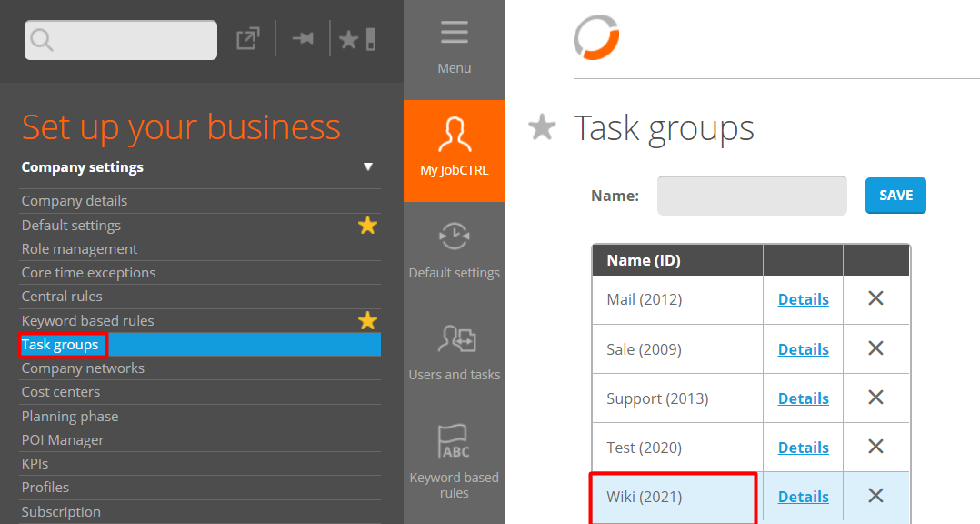The image size is (980, 524).
Task: Delete the Sale (2009) task group
Action: pyautogui.click(x=875, y=348)
